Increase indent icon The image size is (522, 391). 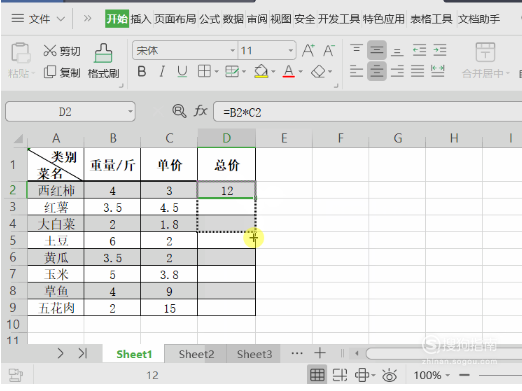point(440,50)
